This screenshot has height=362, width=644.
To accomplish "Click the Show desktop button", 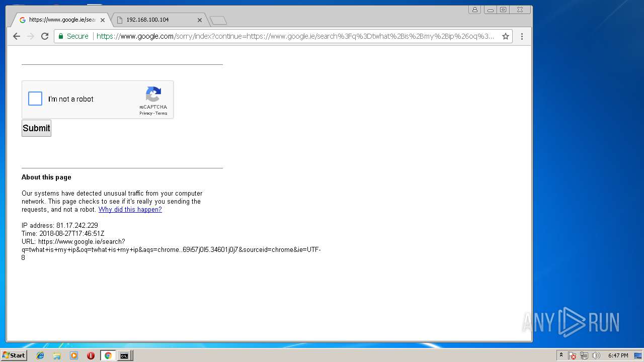I will (x=638, y=355).
